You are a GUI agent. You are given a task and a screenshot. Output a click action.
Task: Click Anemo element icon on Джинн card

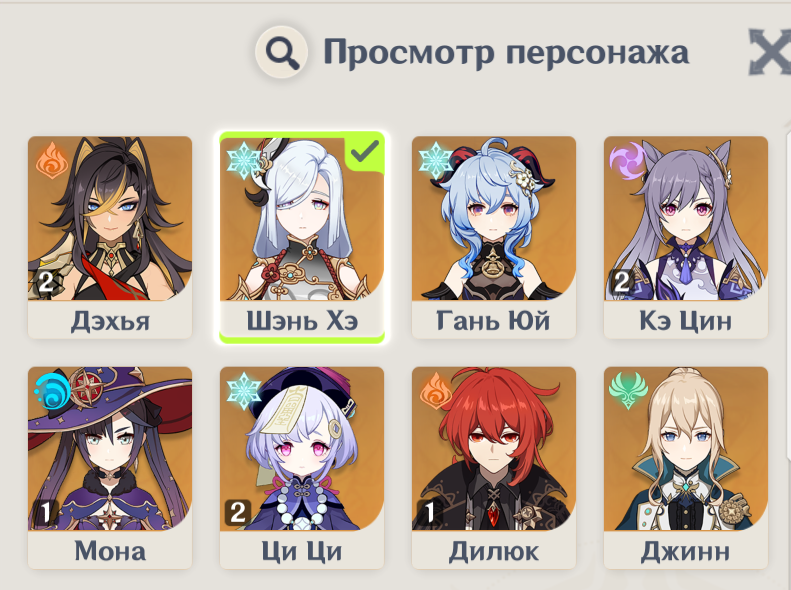(627, 391)
